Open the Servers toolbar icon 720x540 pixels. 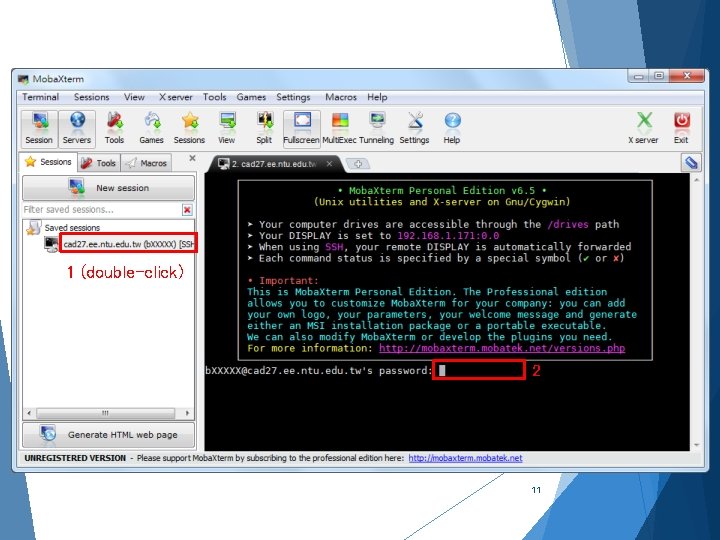(x=77, y=129)
